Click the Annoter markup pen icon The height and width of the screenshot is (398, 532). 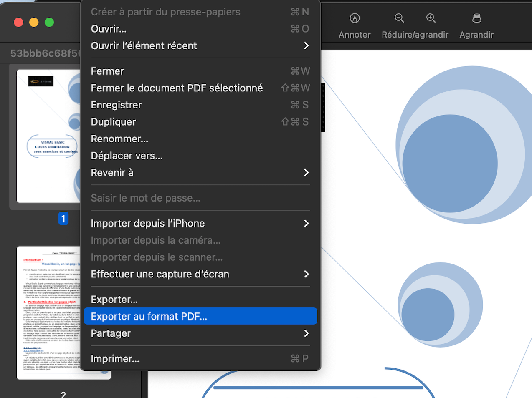[355, 18]
